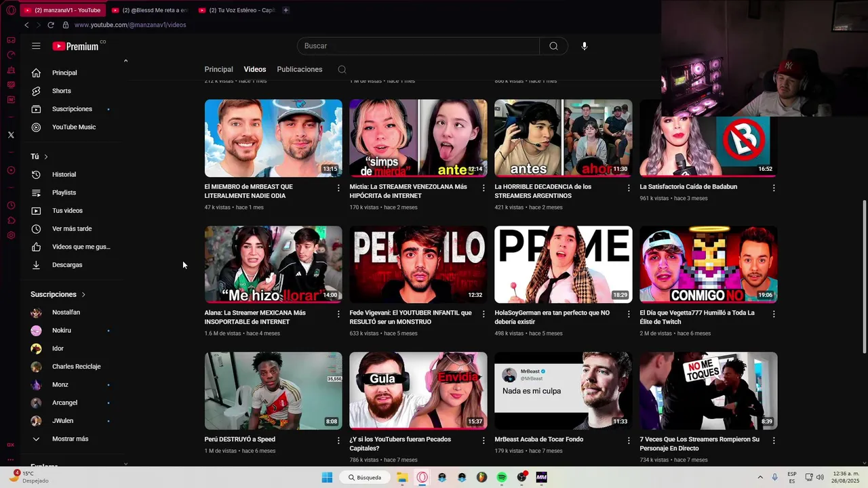The width and height of the screenshot is (868, 488).
Task: Go back with the browser back arrow
Action: (x=26, y=25)
